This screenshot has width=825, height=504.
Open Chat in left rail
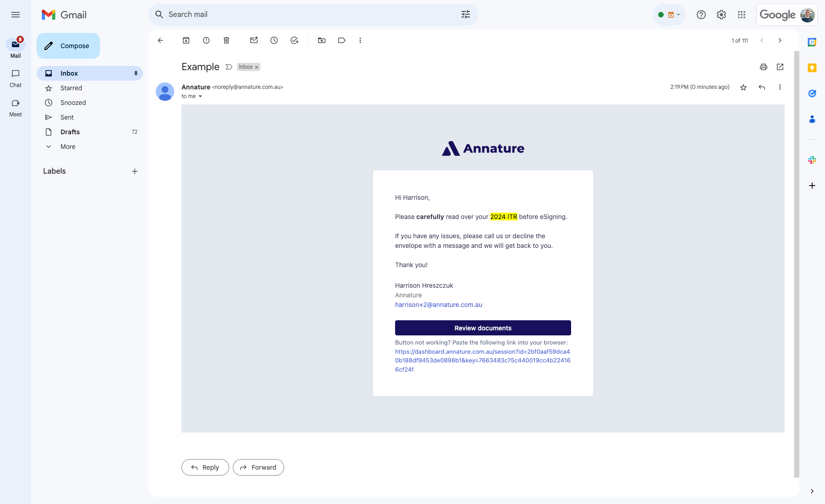point(16,78)
